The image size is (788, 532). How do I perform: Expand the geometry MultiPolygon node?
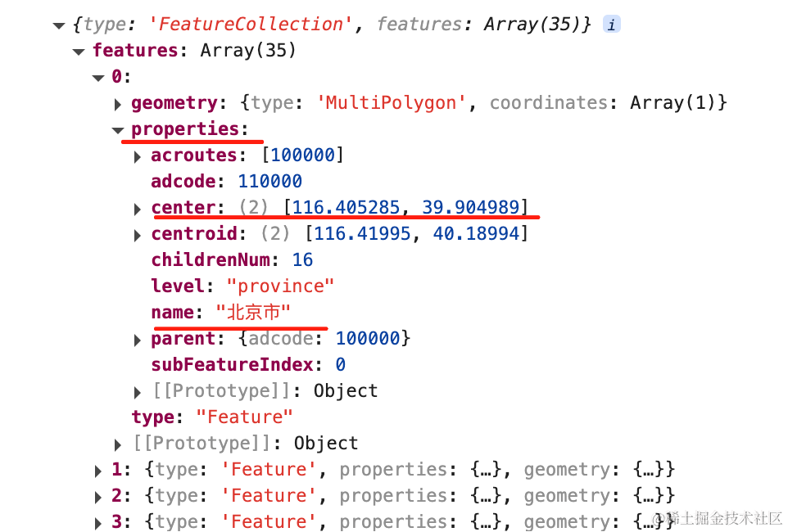click(118, 104)
